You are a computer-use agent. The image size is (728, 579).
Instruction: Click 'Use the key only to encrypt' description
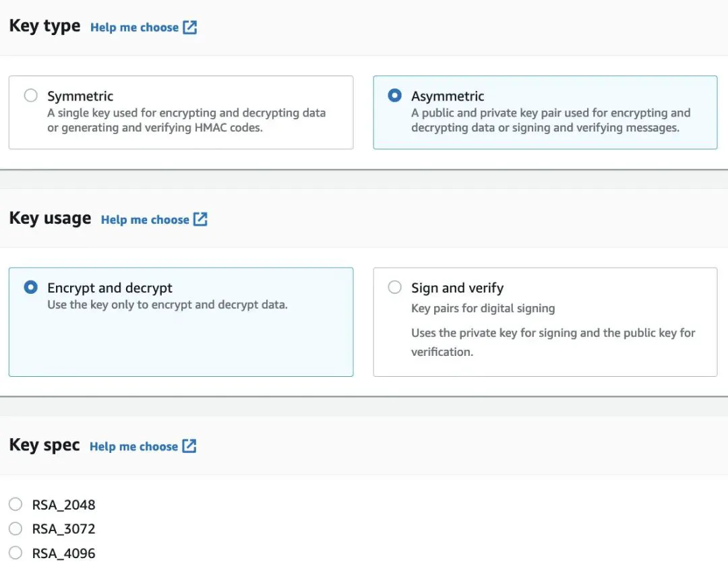coord(167,305)
